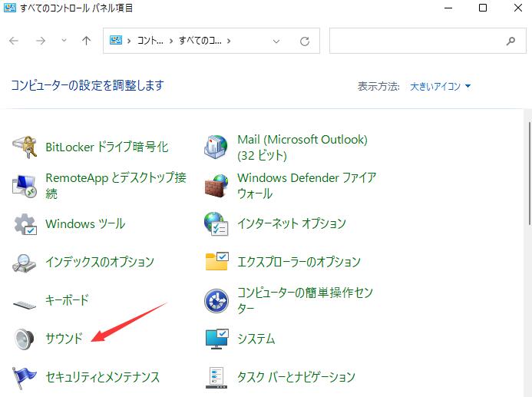Click the キーボード keyboard icon
This screenshot has height=397, width=532.
tap(25, 301)
